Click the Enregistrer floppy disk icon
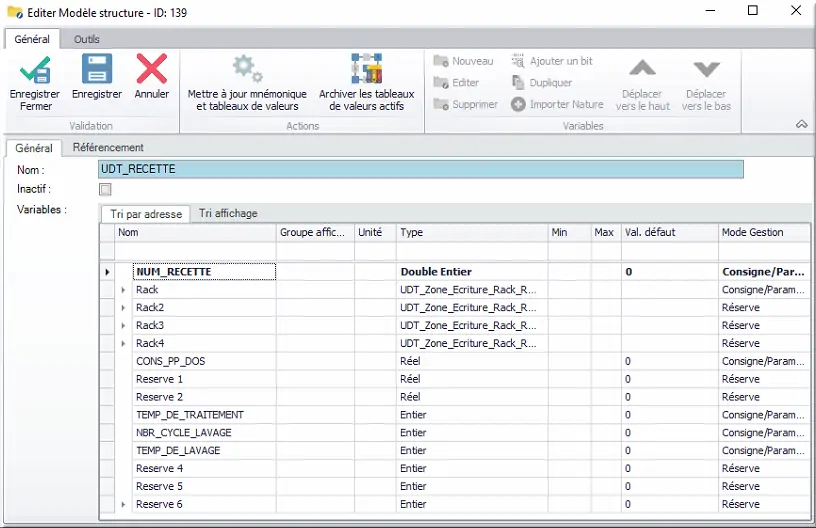 [97, 69]
